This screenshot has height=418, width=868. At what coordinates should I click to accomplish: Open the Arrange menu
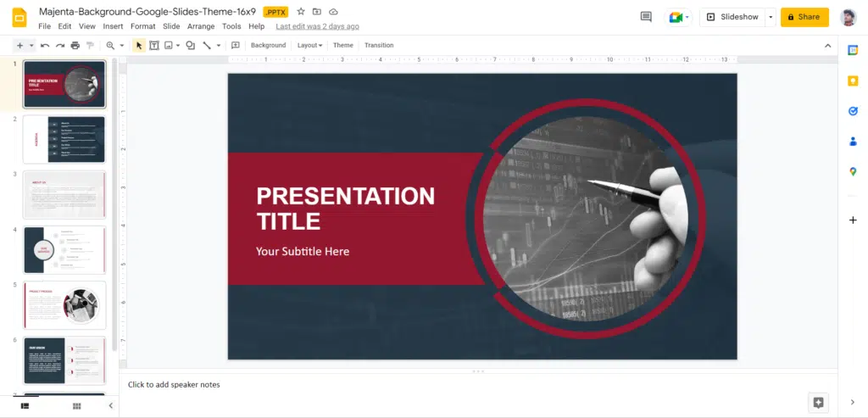(x=201, y=26)
